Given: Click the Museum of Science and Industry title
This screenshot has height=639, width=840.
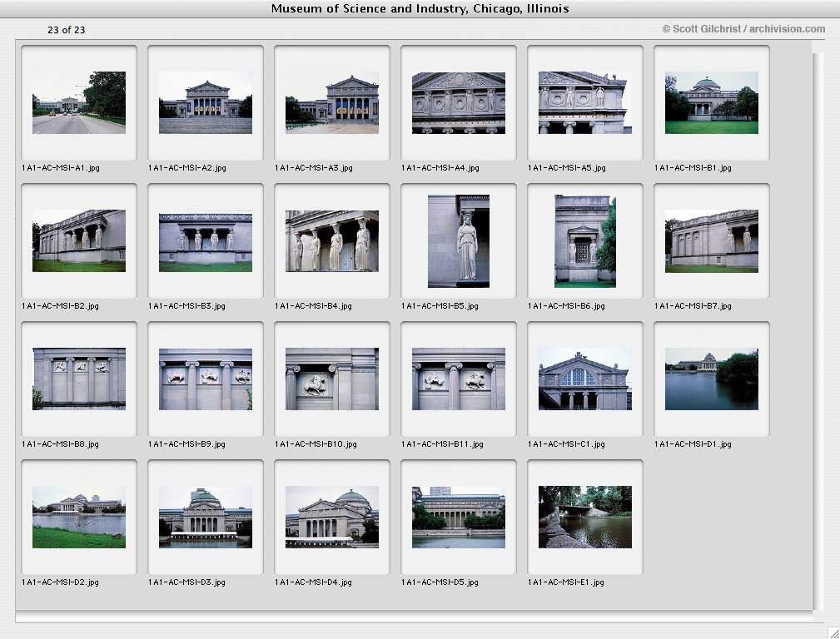Looking at the screenshot, I should [x=420, y=8].
